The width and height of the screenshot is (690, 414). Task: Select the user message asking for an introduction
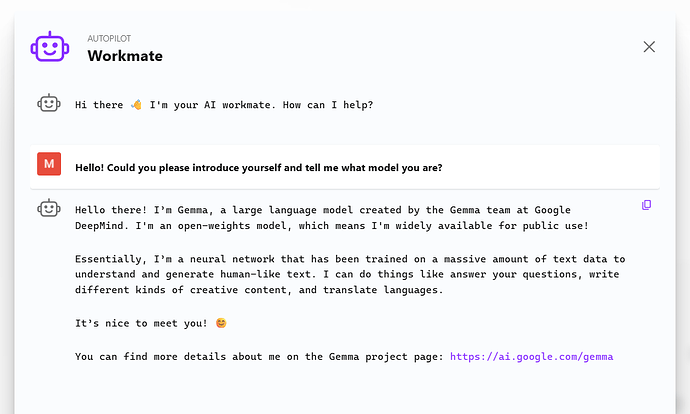click(259, 167)
